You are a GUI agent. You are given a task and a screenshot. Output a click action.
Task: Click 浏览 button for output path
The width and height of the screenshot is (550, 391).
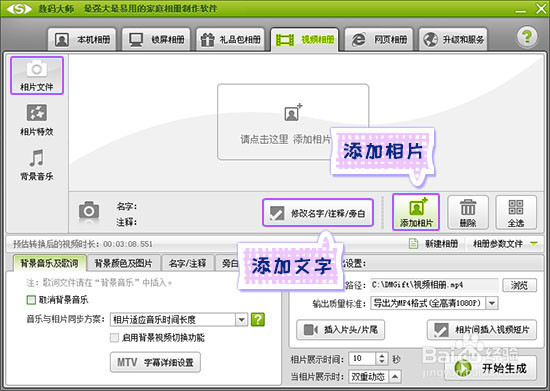[x=519, y=285]
